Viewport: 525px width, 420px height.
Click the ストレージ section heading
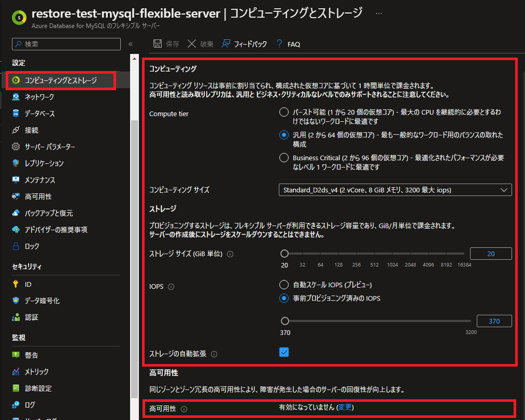click(163, 208)
